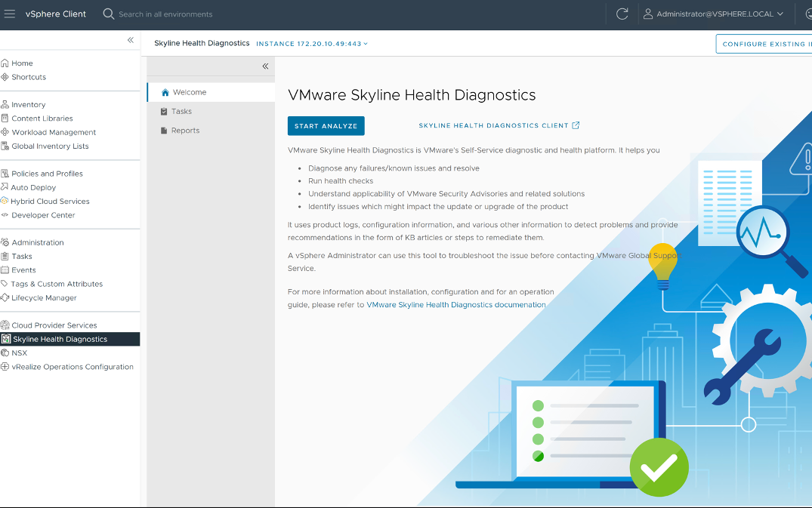Select the Tasks tab in Skyline panel
The image size is (812, 508).
point(181,112)
